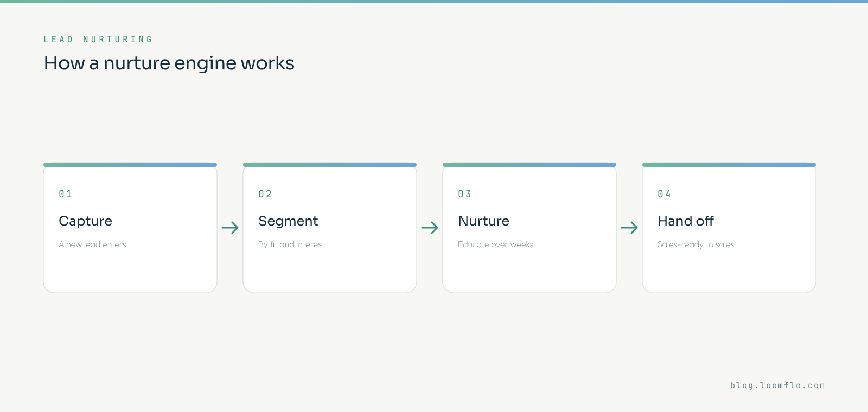Click the 'How a nurture engine works' heading
Screen dimensions: 868x412
(x=169, y=63)
